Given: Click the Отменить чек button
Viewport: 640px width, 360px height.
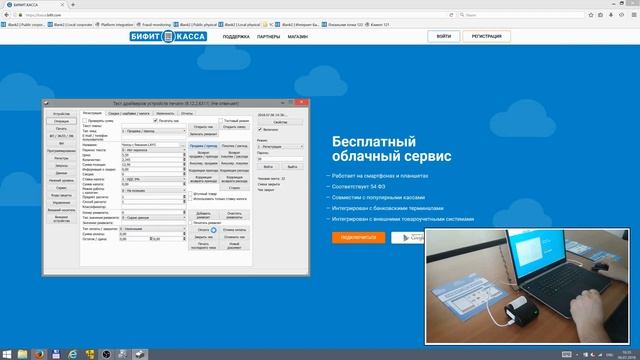Looking at the screenshot, I should (x=235, y=237).
